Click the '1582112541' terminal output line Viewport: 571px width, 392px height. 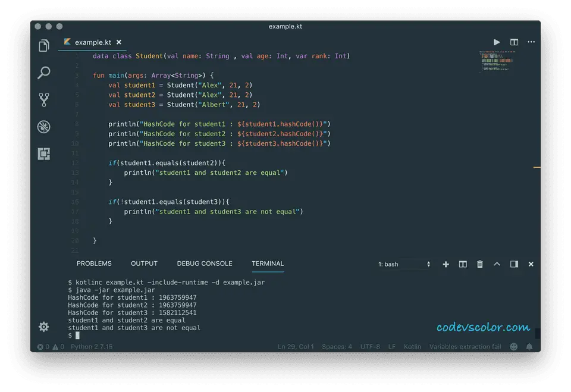(x=132, y=312)
